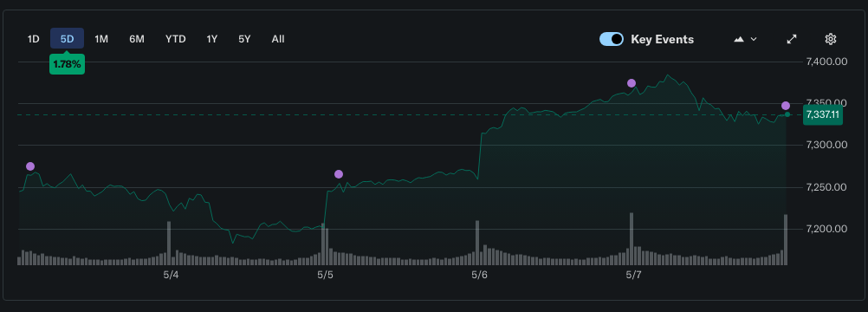Click the 7,200.00 axis label
868x312 pixels.
pyautogui.click(x=827, y=229)
